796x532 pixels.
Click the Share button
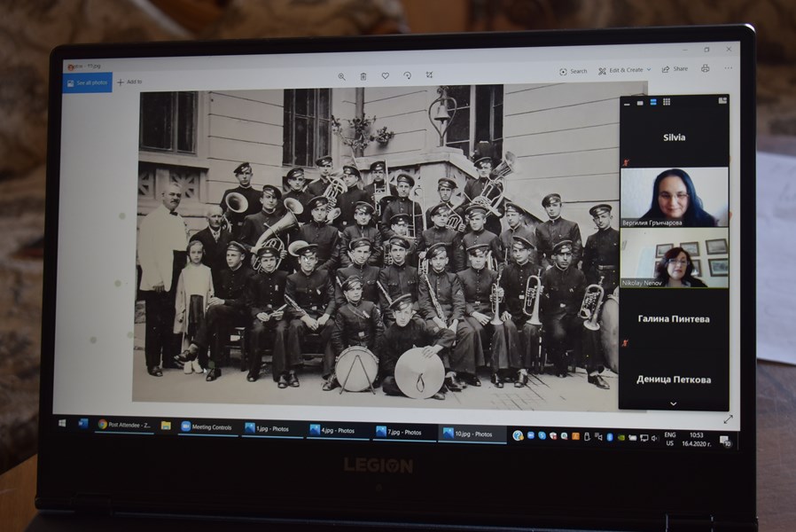pos(675,69)
